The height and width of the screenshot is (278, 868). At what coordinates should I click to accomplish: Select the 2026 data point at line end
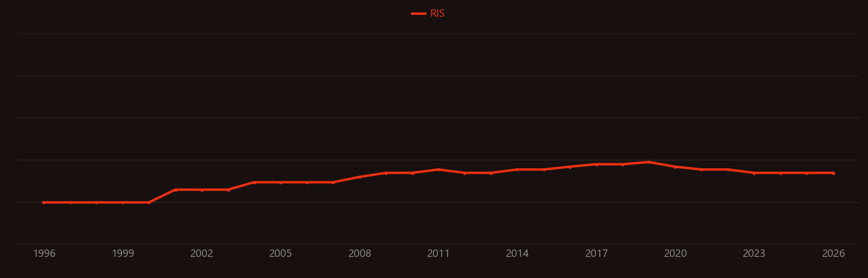(x=833, y=173)
